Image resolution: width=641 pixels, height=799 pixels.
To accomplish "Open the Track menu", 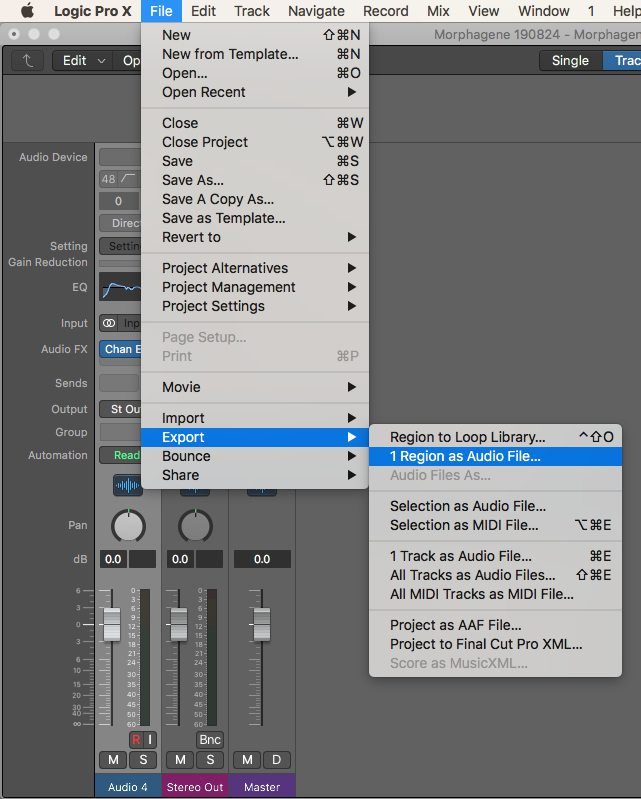I will 252,11.
